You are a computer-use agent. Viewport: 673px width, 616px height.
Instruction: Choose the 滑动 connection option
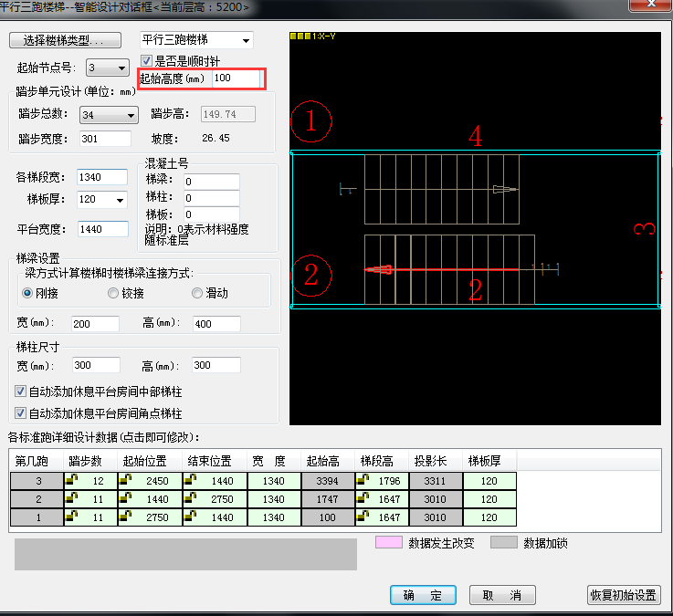[x=197, y=293]
